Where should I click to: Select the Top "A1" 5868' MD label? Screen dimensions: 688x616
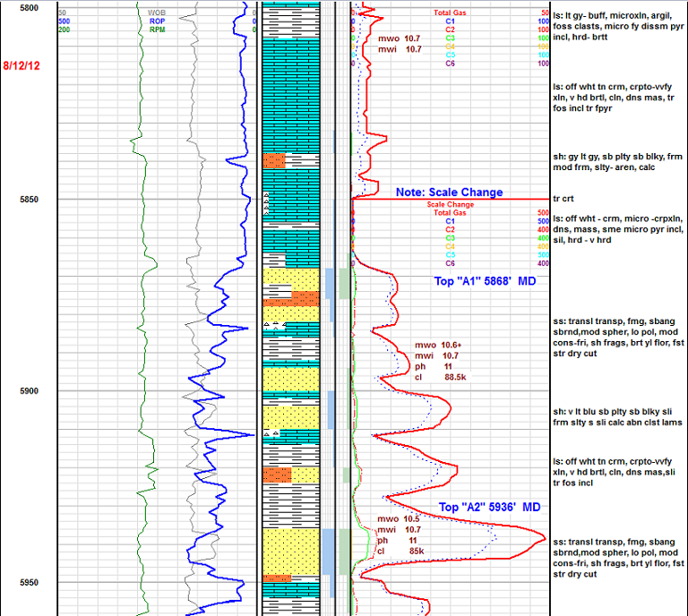[486, 280]
